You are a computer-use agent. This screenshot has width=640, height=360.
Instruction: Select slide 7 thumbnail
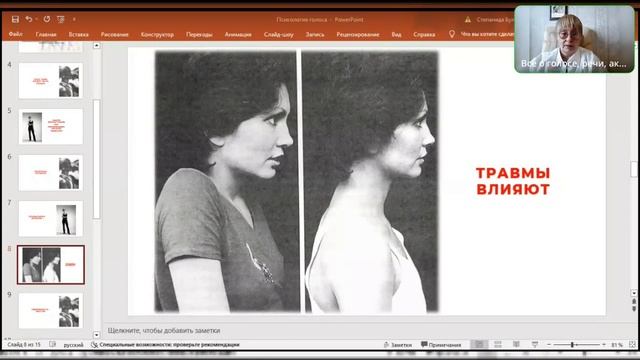[51, 219]
